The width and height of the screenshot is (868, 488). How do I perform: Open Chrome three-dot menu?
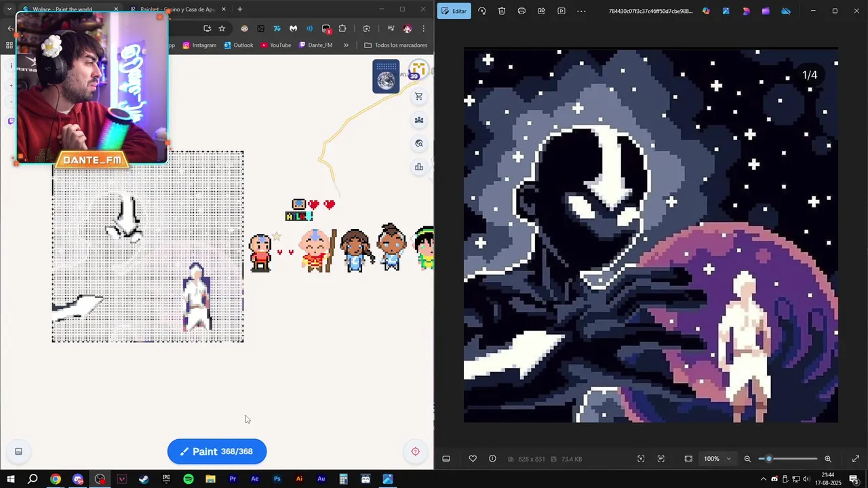pos(423,28)
